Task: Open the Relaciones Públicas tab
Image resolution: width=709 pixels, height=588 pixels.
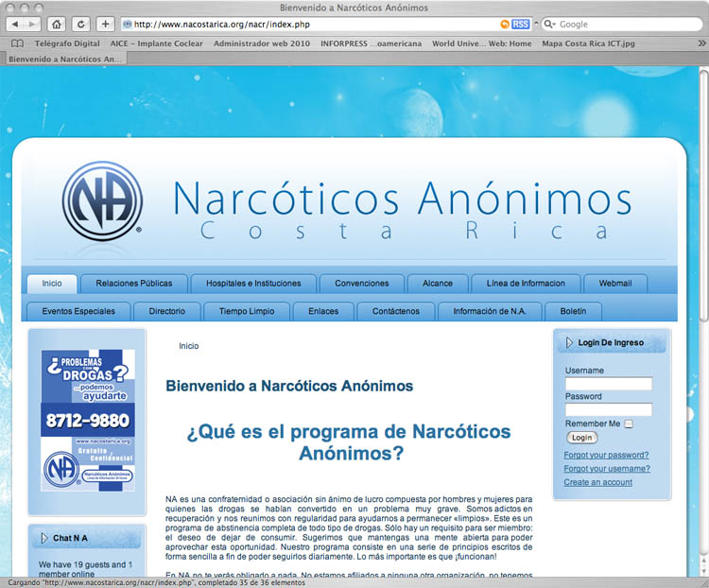Action: (134, 284)
